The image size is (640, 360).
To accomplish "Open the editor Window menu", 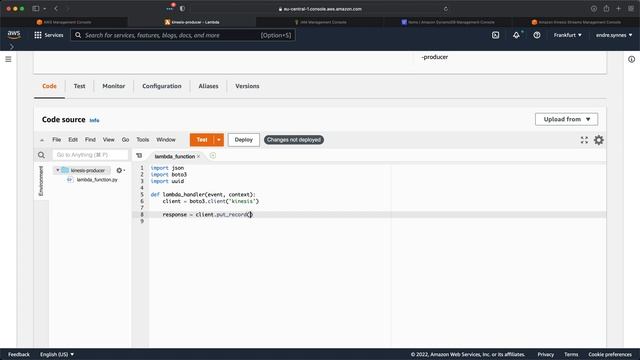I will [x=166, y=140].
